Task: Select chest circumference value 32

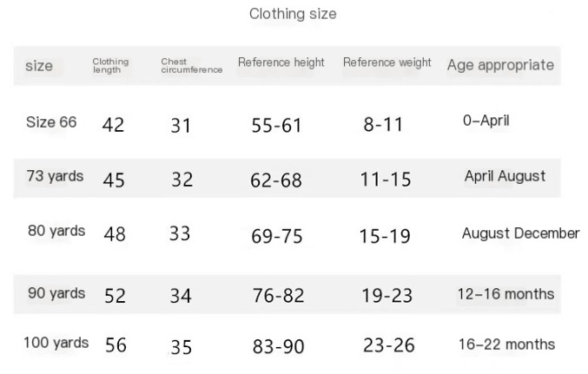Action: tap(182, 180)
